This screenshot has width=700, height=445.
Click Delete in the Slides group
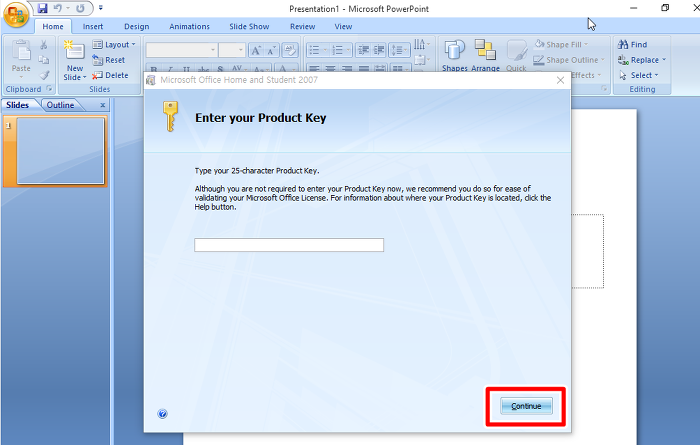coord(110,75)
